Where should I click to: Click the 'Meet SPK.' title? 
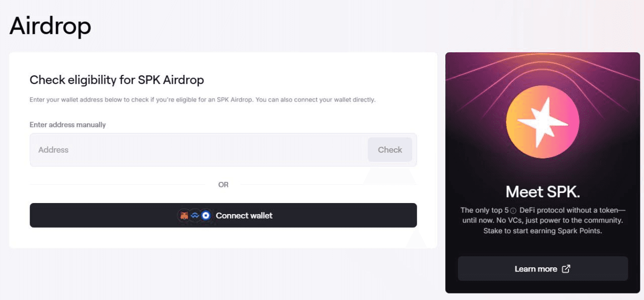point(543,191)
